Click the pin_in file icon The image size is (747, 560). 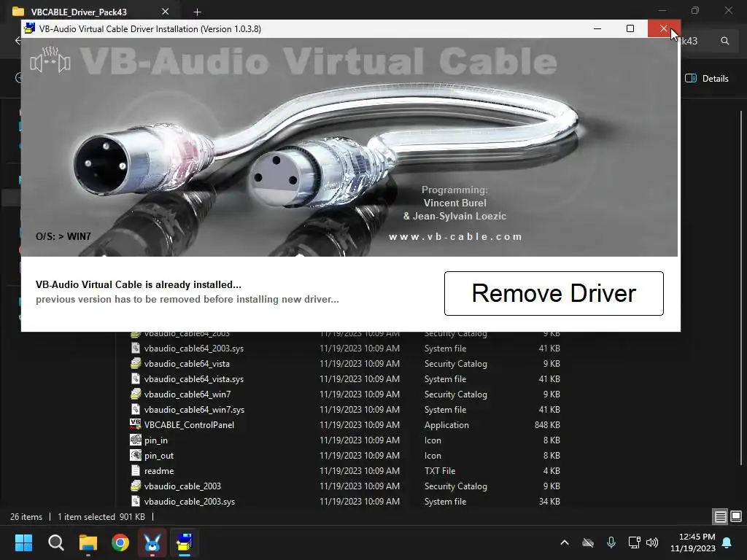(135, 440)
